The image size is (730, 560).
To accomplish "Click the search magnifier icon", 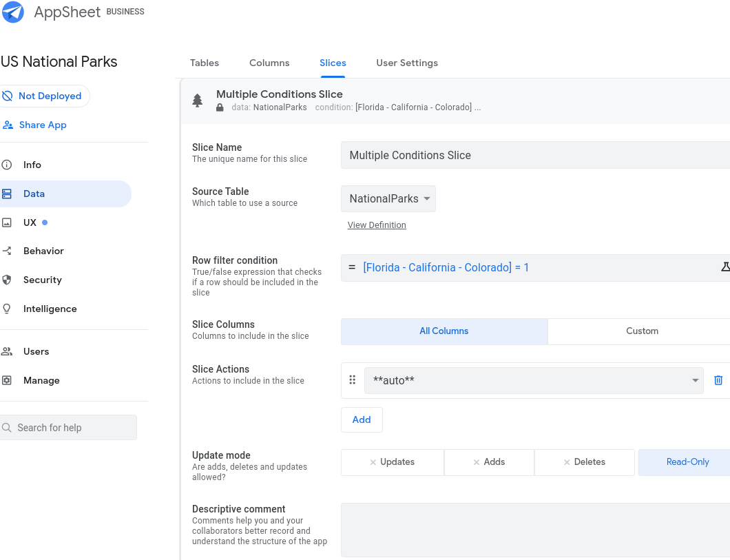I will coord(6,427).
